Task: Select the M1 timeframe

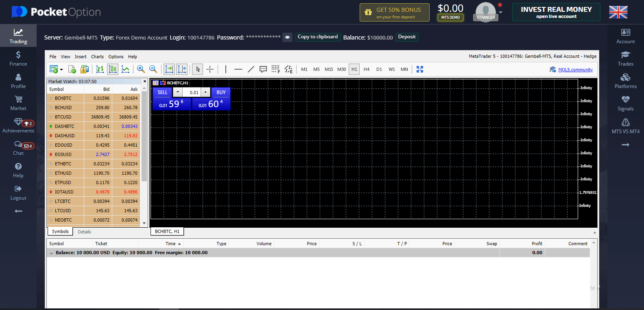Action: click(x=304, y=69)
